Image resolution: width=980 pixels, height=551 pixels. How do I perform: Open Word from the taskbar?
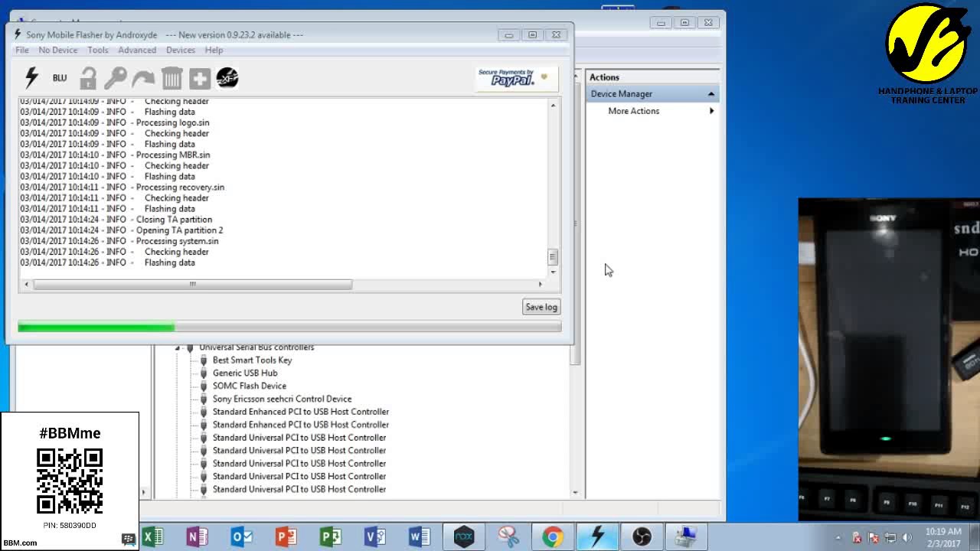click(419, 536)
